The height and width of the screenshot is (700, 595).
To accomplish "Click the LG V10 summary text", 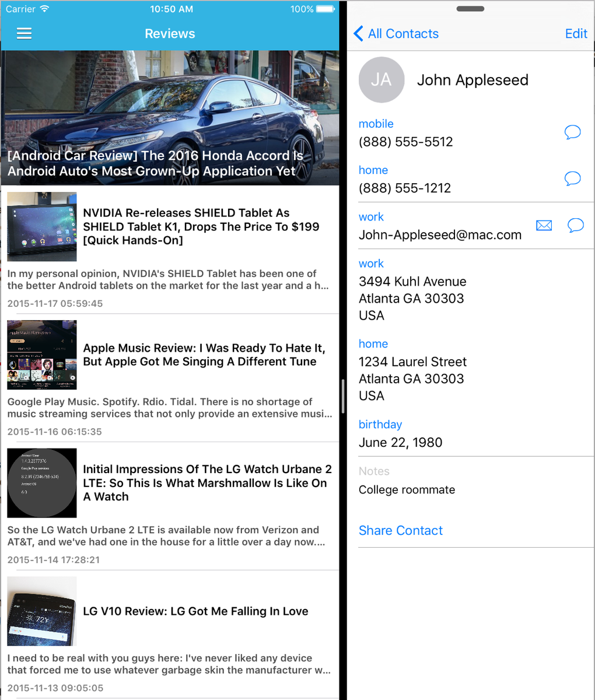I will [x=169, y=664].
